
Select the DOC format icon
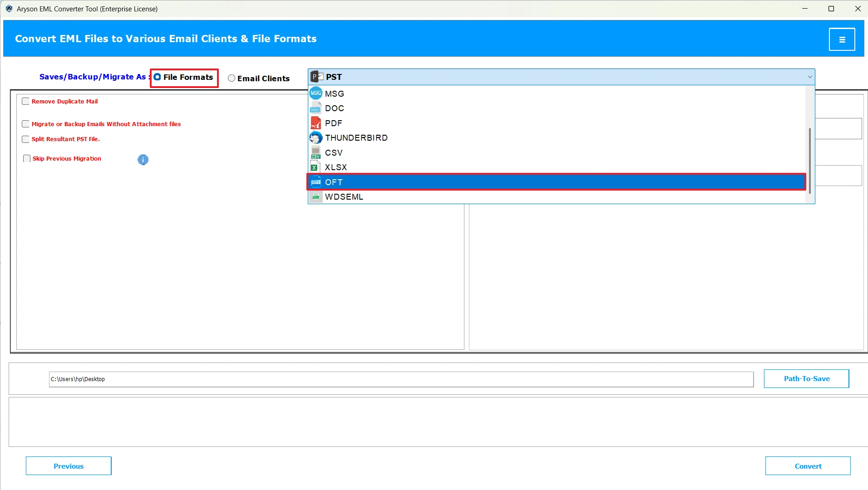[316, 108]
